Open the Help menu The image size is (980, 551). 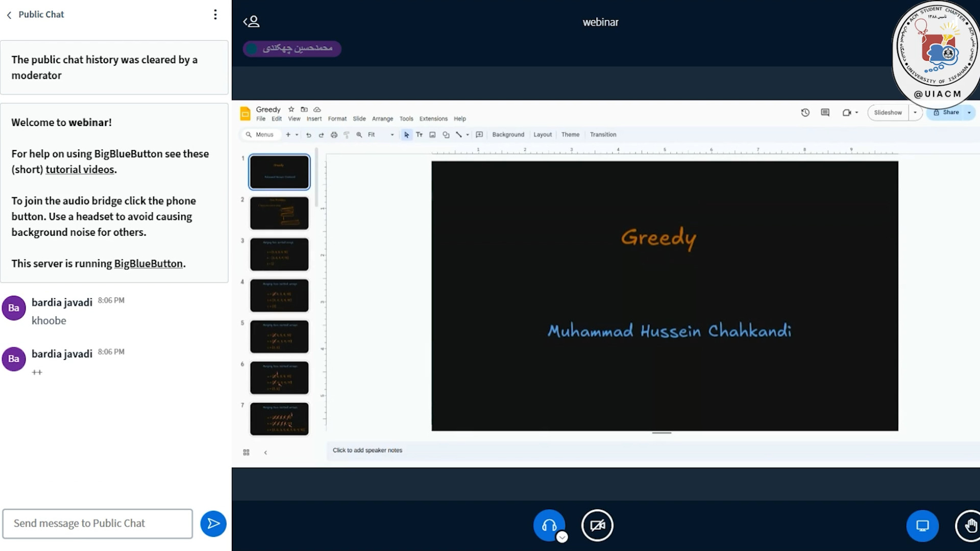click(x=460, y=119)
